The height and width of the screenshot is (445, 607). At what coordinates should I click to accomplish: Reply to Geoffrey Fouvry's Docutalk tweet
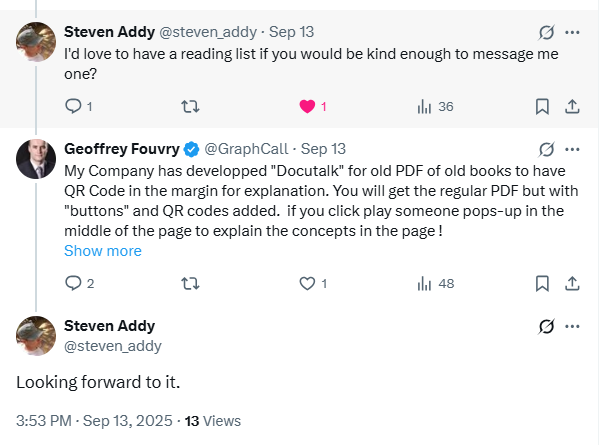(x=73, y=283)
